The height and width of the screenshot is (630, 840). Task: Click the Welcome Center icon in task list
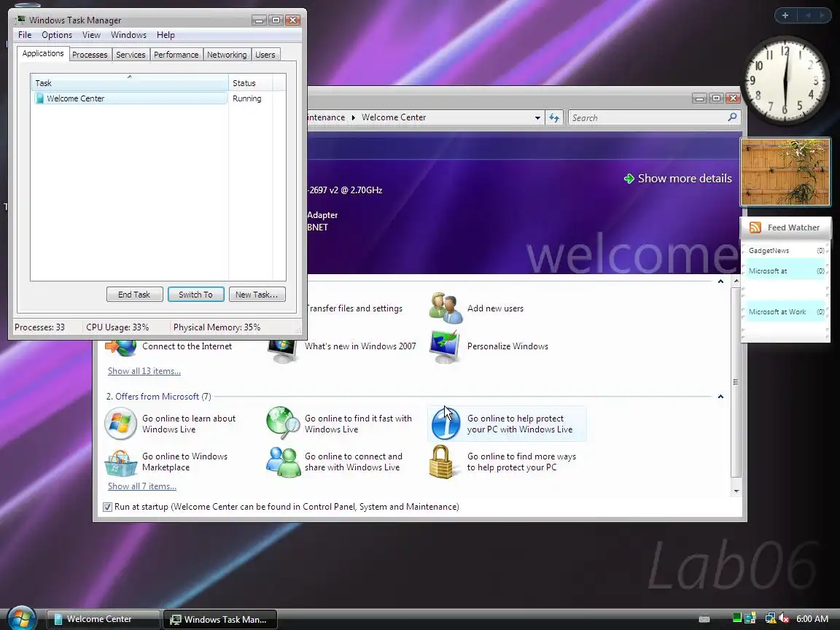[39, 98]
